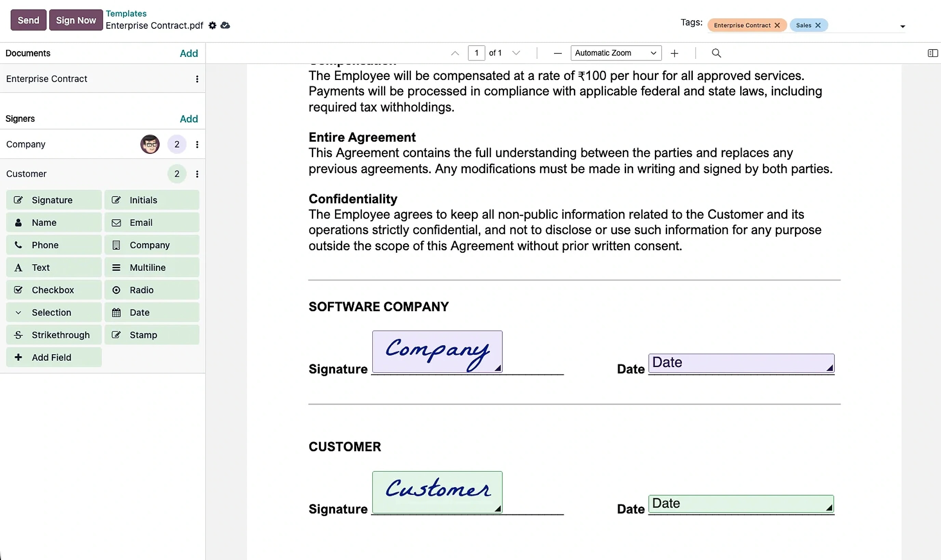This screenshot has height=560, width=941.
Task: Go back to Templates breadcrumb
Action: click(126, 14)
